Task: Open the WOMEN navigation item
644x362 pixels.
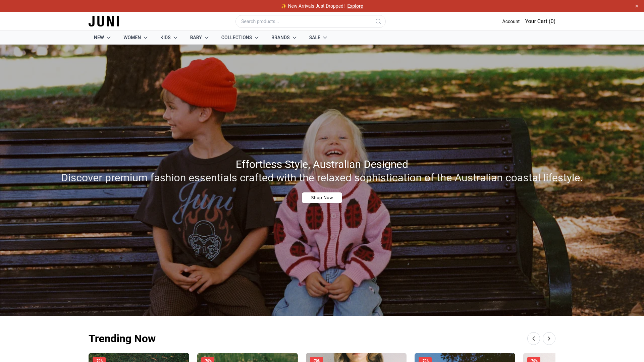Action: 132,38
